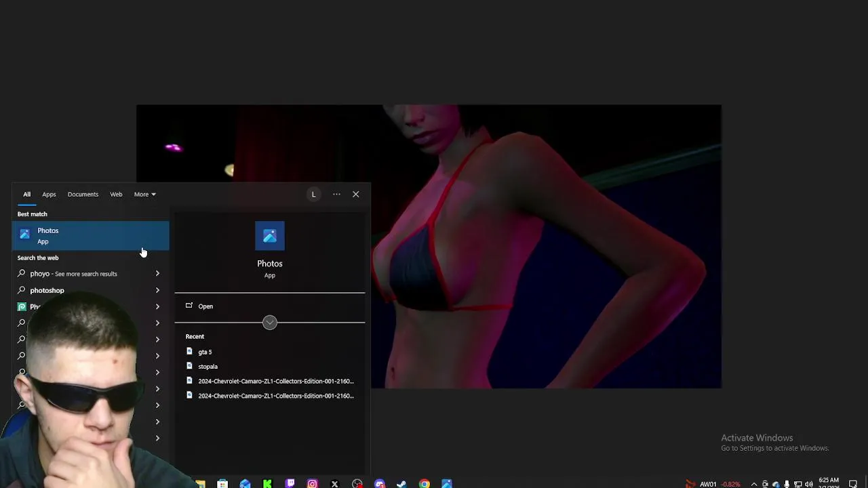Open the X app on the taskbar
This screenshot has width=868, height=488.
(x=334, y=484)
